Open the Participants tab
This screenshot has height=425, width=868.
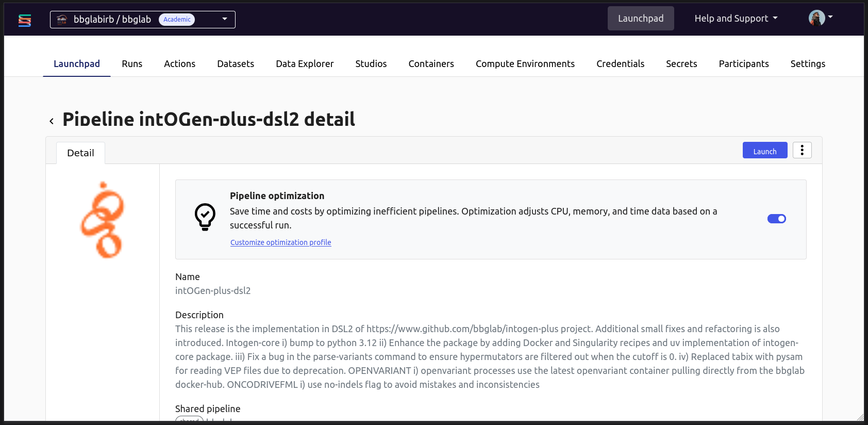744,64
